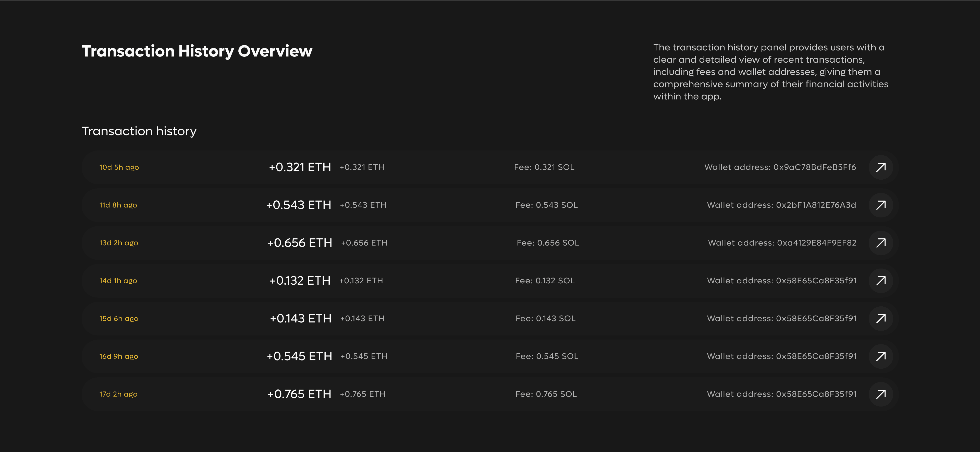Open arrow icon for 10d 5h ago transaction
This screenshot has width=980, height=452.
881,167
